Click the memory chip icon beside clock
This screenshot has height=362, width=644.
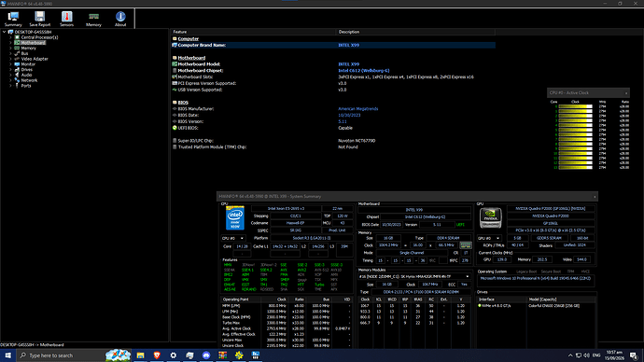click(466, 245)
